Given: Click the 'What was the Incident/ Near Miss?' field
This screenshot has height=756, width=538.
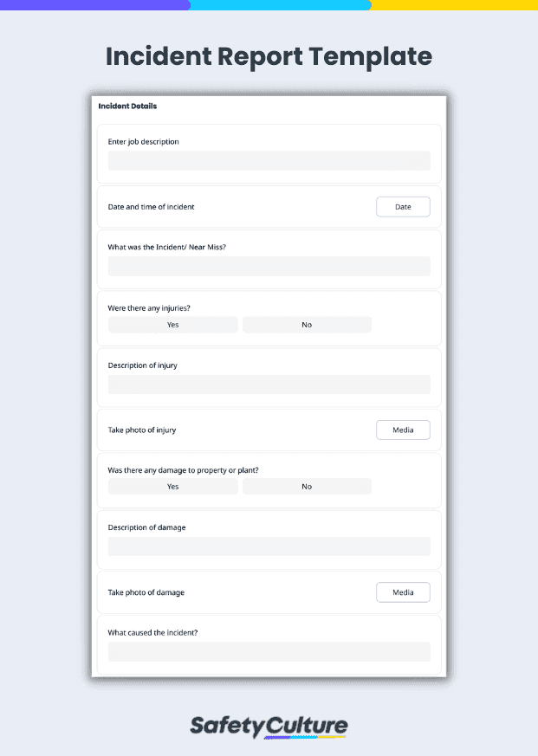Looking at the screenshot, I should point(269,266).
